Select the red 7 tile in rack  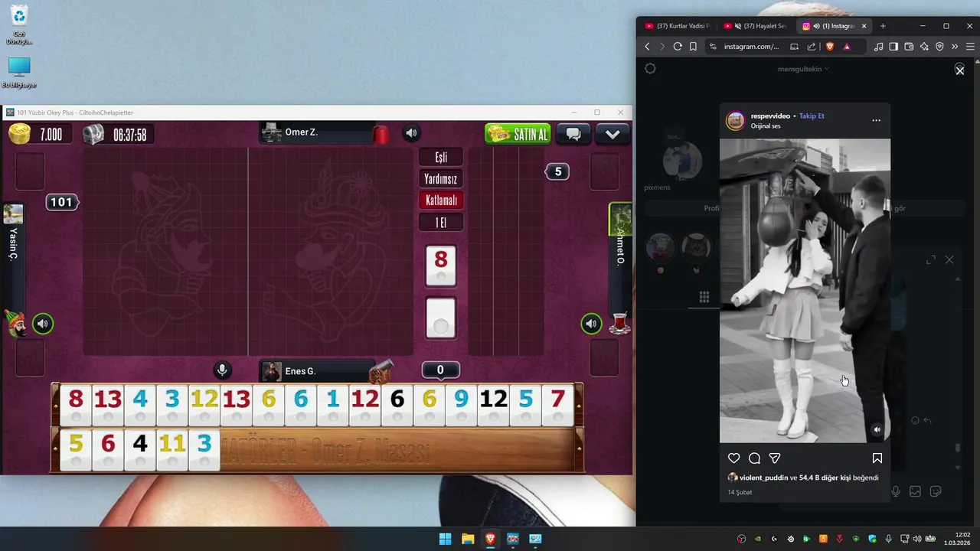pyautogui.click(x=557, y=406)
